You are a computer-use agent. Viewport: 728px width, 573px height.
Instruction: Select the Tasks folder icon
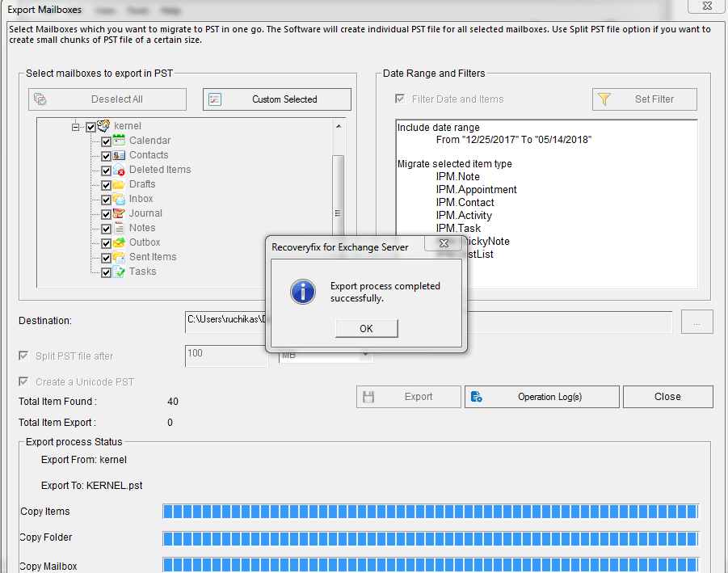tap(119, 272)
